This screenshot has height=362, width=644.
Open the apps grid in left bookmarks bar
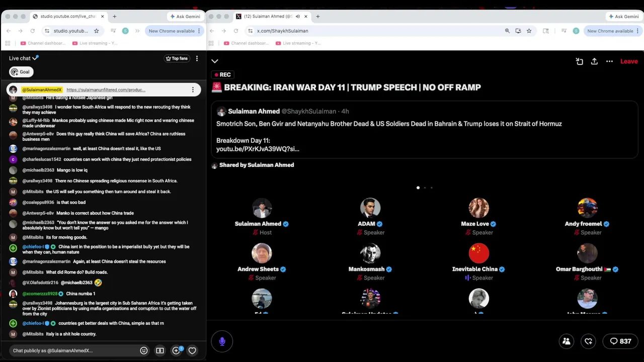8,43
